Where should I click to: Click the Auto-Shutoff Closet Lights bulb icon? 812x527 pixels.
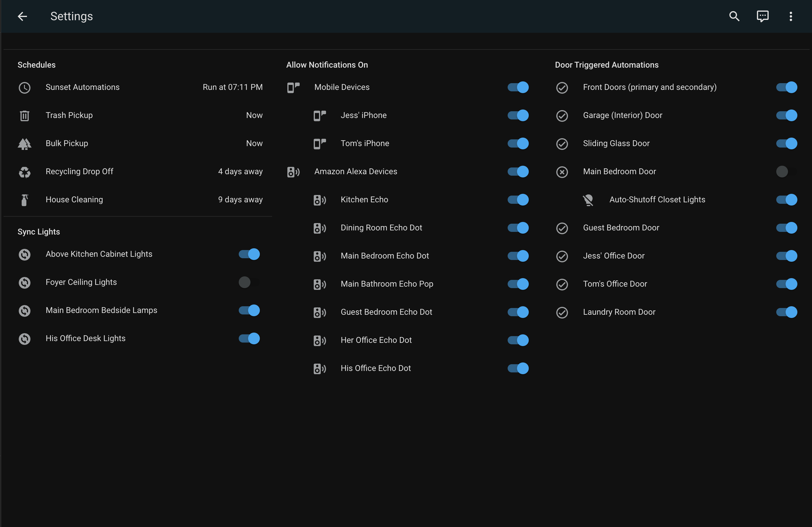588,200
